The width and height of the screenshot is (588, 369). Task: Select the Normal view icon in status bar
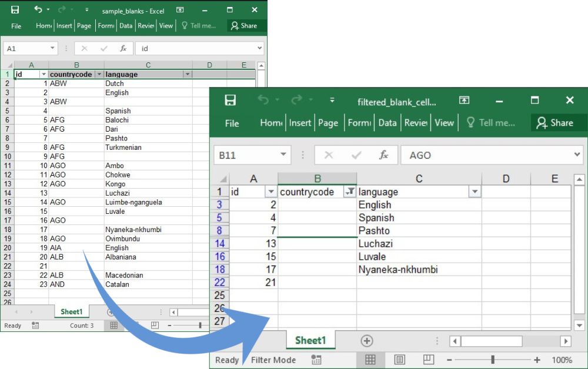[x=372, y=359]
